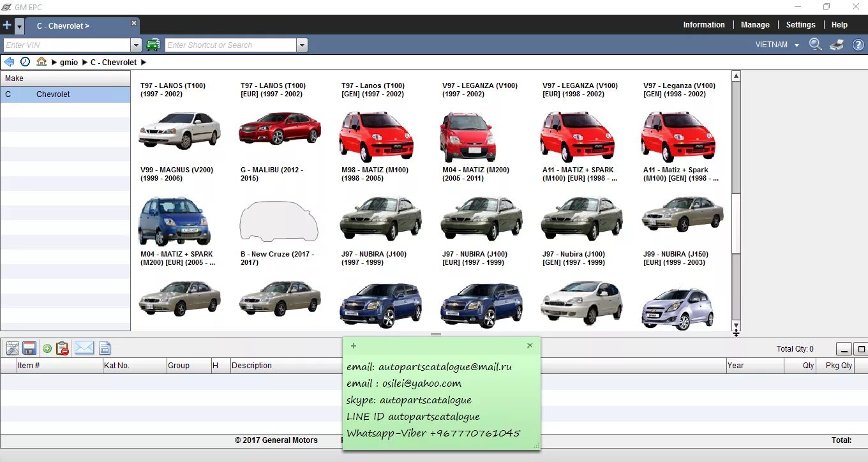Open the tab list dropdown arrow
This screenshot has width=868, height=462.
(20, 26)
